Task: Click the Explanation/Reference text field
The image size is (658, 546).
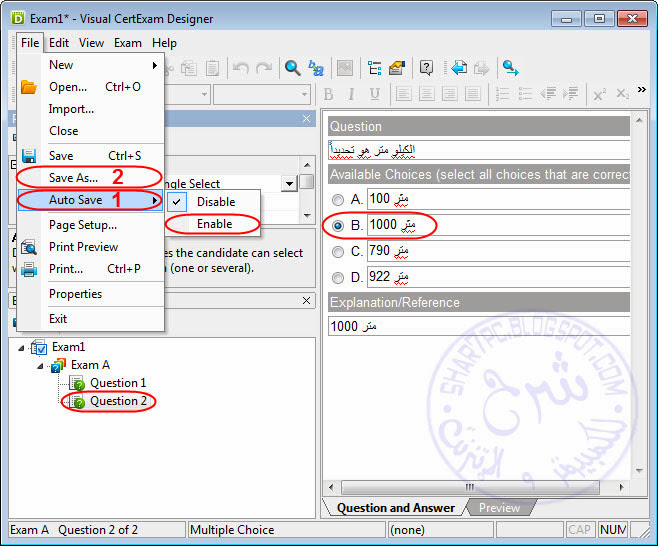Action: click(x=479, y=326)
